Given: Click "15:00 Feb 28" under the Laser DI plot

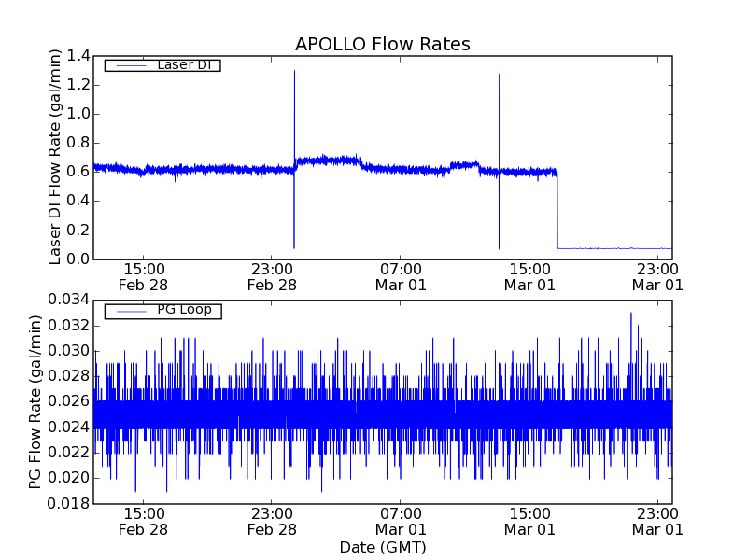Looking at the screenshot, I should (x=143, y=277).
